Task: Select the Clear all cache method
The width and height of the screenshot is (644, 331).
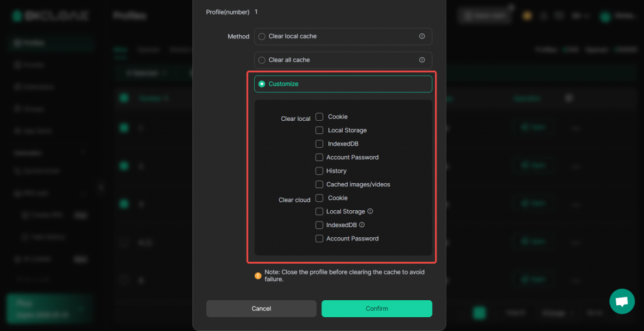Action: (262, 60)
